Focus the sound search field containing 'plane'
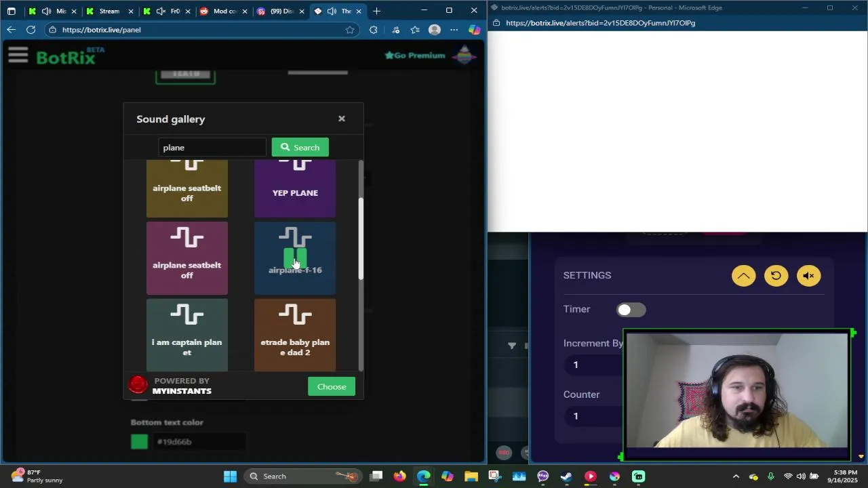The height and width of the screenshot is (488, 868). click(212, 147)
